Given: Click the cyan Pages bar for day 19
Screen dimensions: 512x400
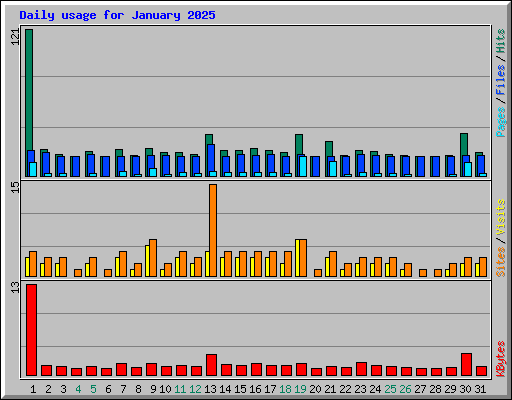Looking at the screenshot, I should [x=303, y=166].
